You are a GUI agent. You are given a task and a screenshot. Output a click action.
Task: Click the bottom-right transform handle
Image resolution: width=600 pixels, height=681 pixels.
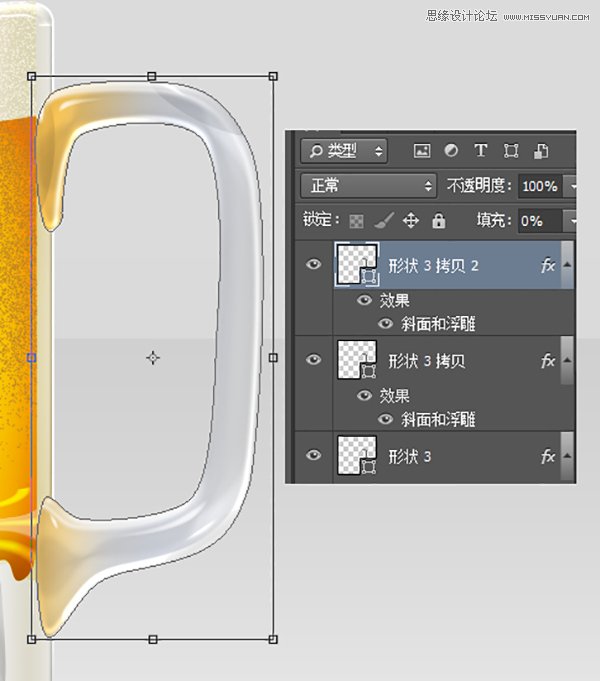point(273,639)
